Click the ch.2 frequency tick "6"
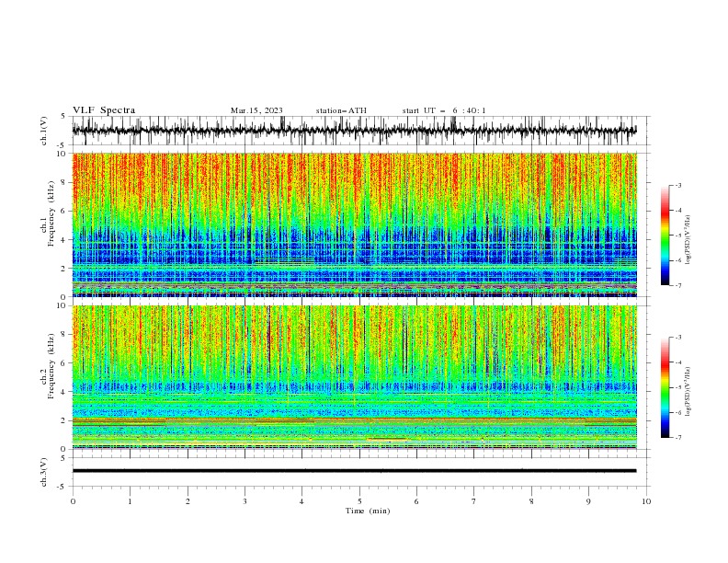This screenshot has width=728, height=563. click(x=64, y=362)
